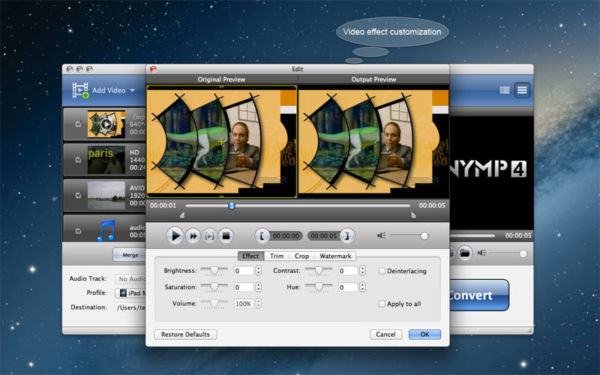Mute via speaker icon in Edit dialog
The height and width of the screenshot is (375, 600).
pyautogui.click(x=381, y=235)
